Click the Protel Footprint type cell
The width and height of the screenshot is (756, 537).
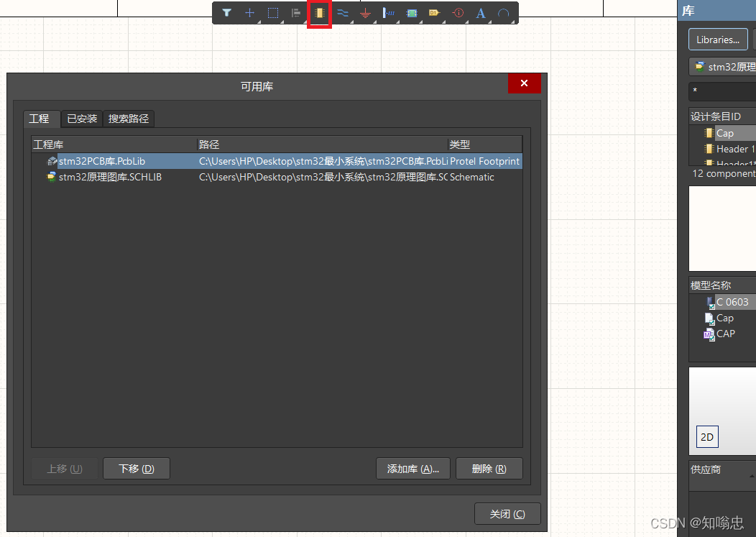pos(485,161)
